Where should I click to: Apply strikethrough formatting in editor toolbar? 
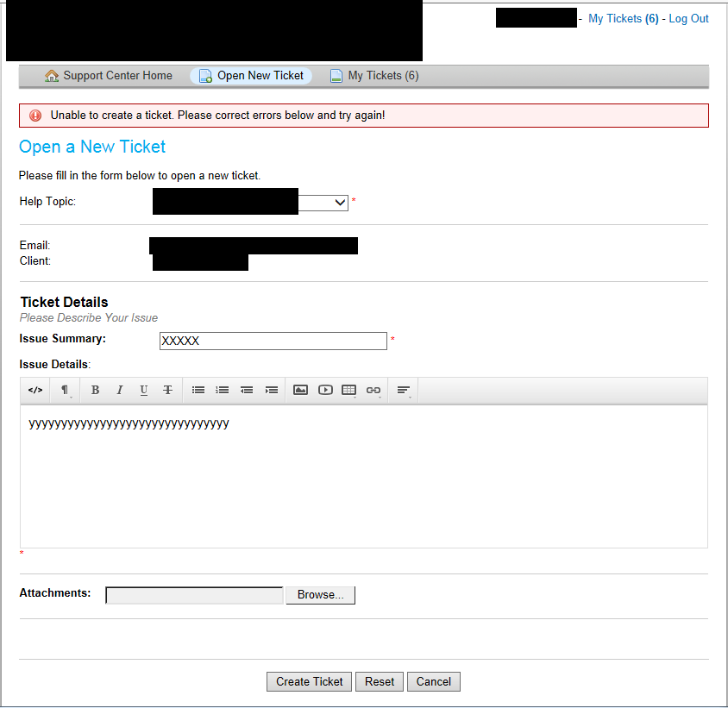pyautogui.click(x=167, y=390)
